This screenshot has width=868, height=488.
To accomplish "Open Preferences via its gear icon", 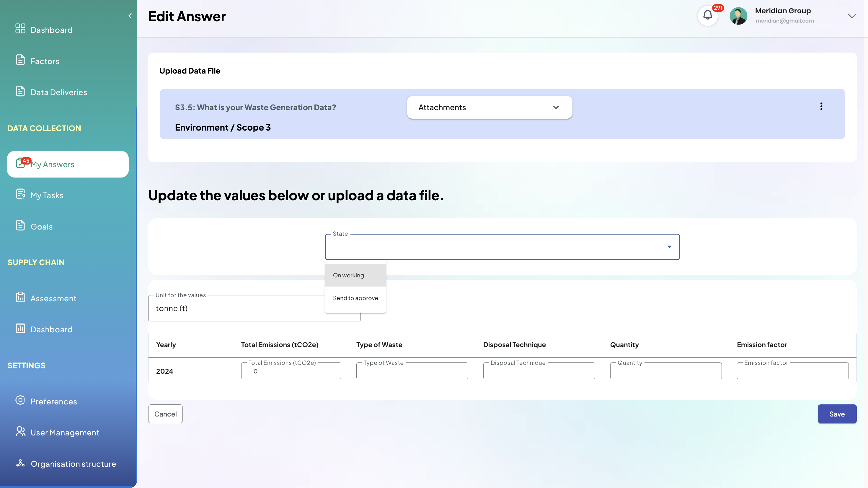I will (20, 400).
